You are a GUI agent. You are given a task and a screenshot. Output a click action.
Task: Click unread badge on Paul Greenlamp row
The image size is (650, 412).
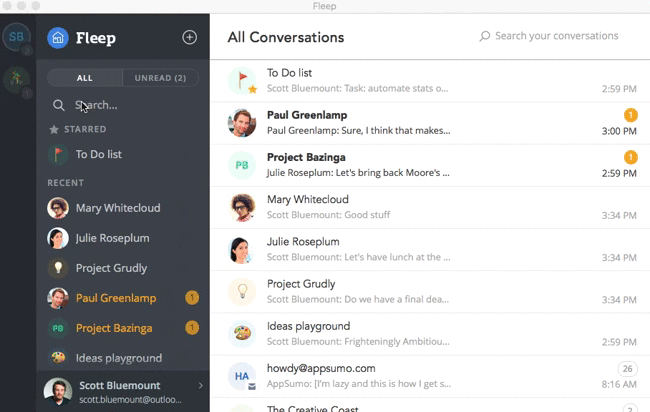631,115
